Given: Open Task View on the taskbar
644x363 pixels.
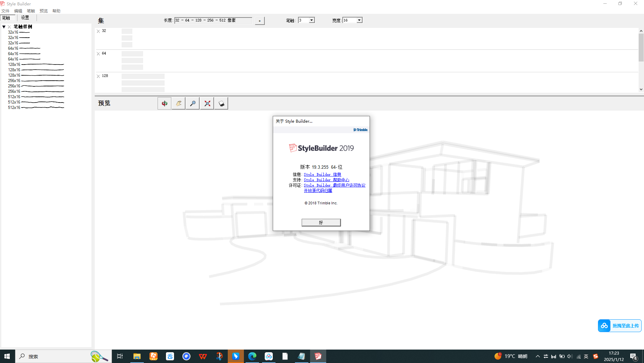Looking at the screenshot, I should (x=120, y=356).
